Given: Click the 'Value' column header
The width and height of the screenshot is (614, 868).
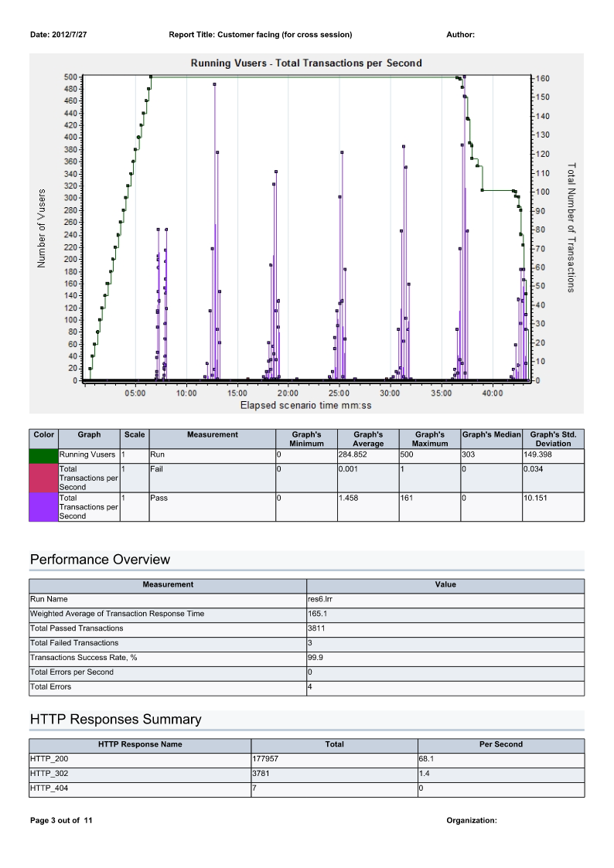Looking at the screenshot, I should tap(445, 584).
